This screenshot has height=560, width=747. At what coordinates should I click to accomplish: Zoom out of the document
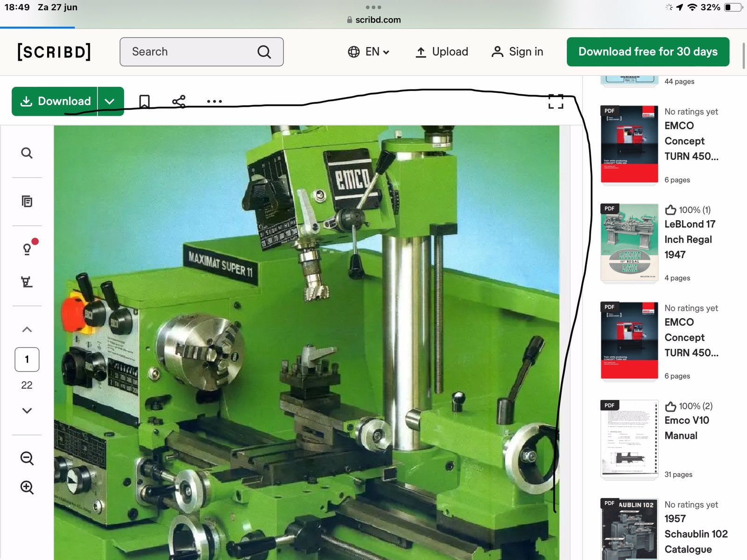tap(27, 458)
